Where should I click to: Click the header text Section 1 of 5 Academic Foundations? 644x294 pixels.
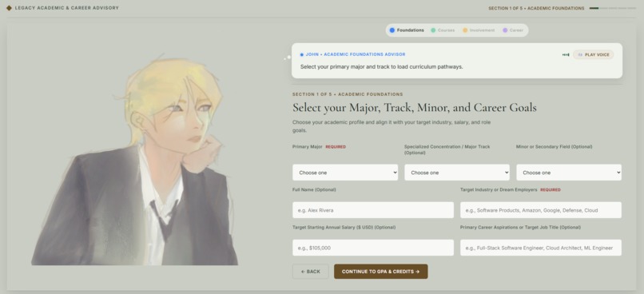(536, 8)
